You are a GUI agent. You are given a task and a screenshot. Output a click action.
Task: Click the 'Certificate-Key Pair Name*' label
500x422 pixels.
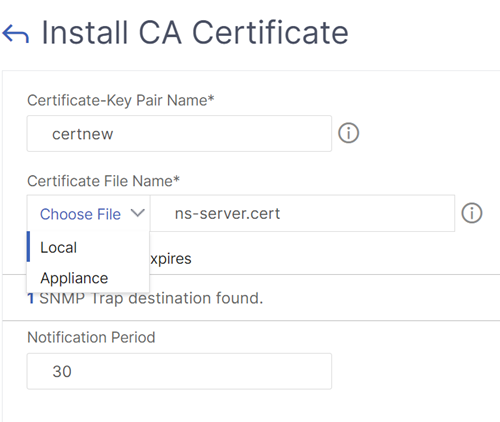click(121, 100)
